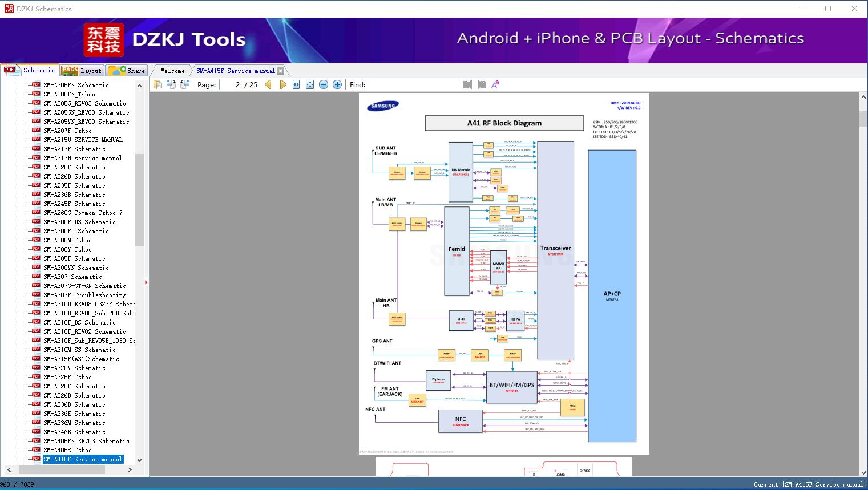
Task: Click PDF icon beside SM-A307 Schematic
Action: (36, 277)
